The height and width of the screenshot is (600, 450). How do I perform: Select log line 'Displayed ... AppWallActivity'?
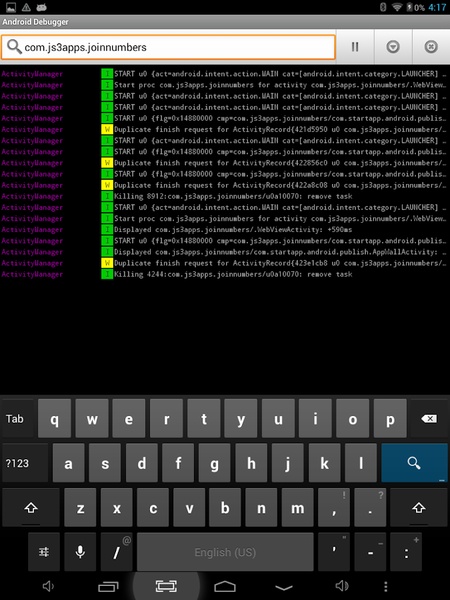[x=225, y=252]
